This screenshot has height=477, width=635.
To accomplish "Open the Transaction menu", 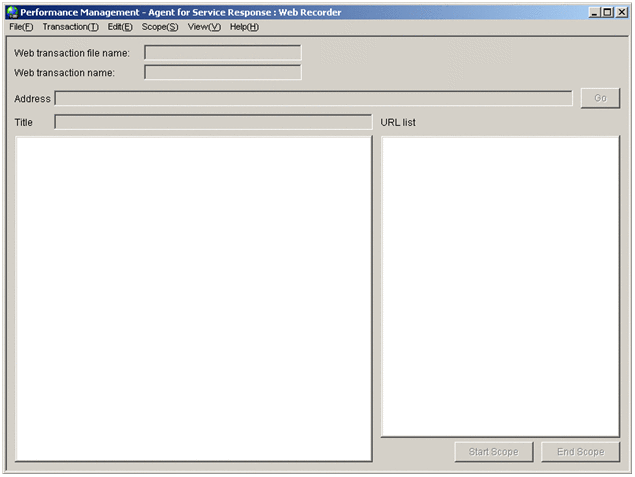I will [70, 27].
